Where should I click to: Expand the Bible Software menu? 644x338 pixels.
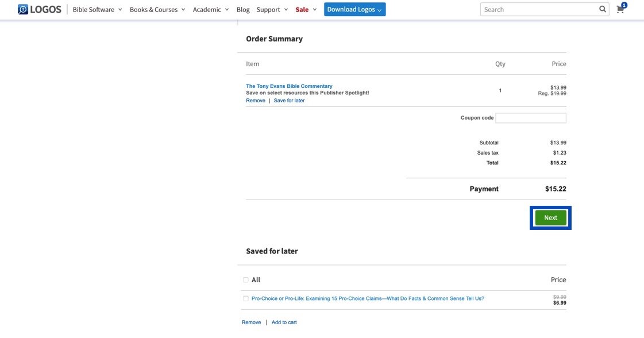[97, 9]
